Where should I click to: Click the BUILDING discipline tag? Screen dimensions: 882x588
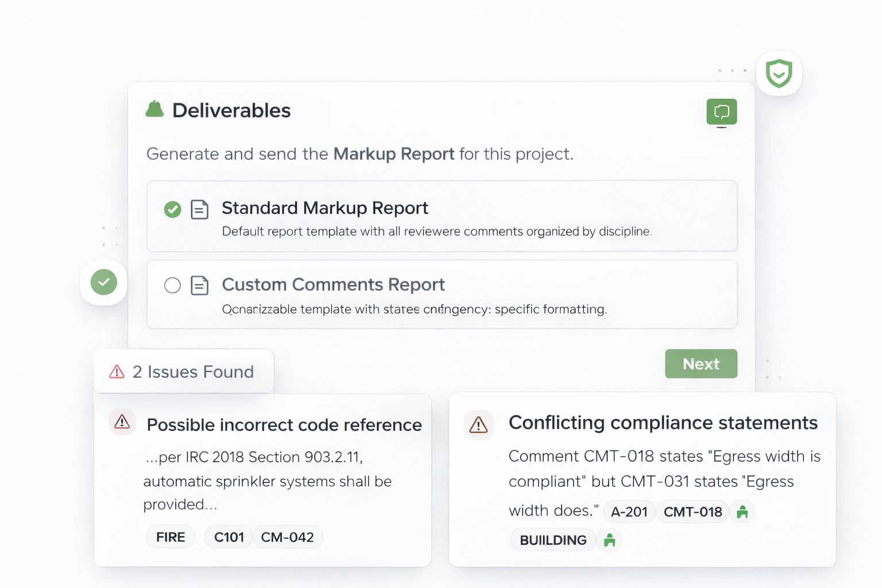point(552,540)
